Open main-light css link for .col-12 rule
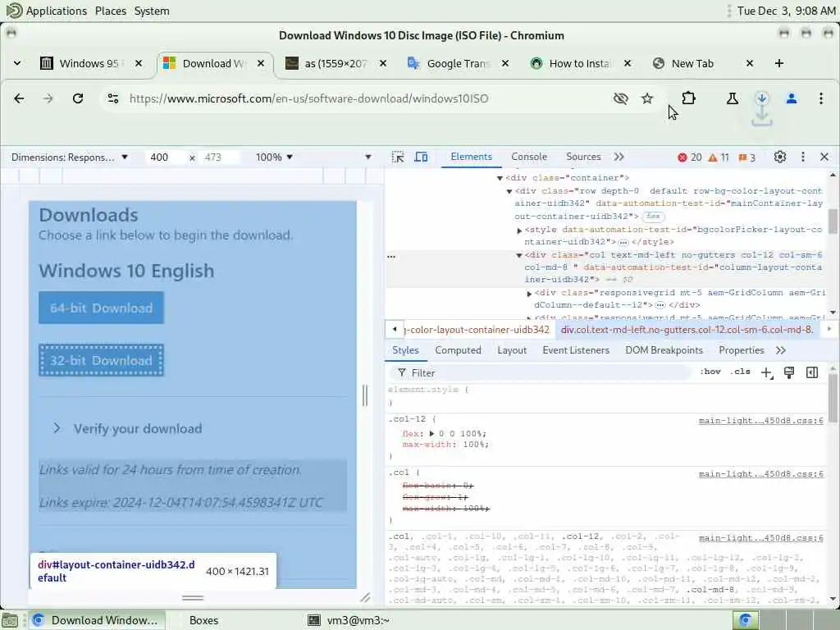 [760, 421]
